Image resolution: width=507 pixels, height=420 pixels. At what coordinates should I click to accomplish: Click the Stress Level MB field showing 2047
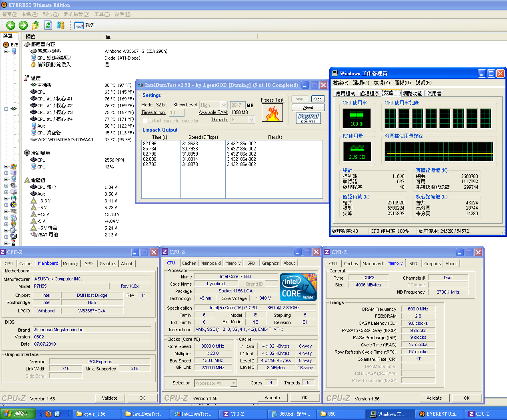click(x=237, y=105)
